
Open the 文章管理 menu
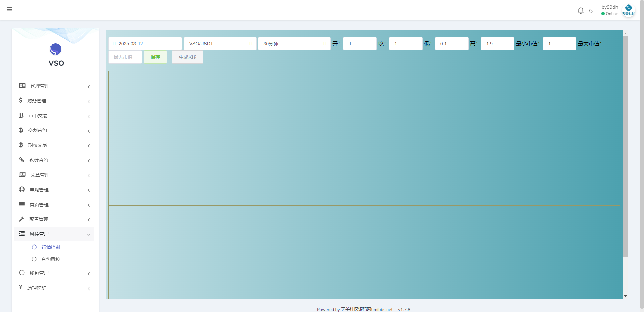pyautogui.click(x=54, y=175)
